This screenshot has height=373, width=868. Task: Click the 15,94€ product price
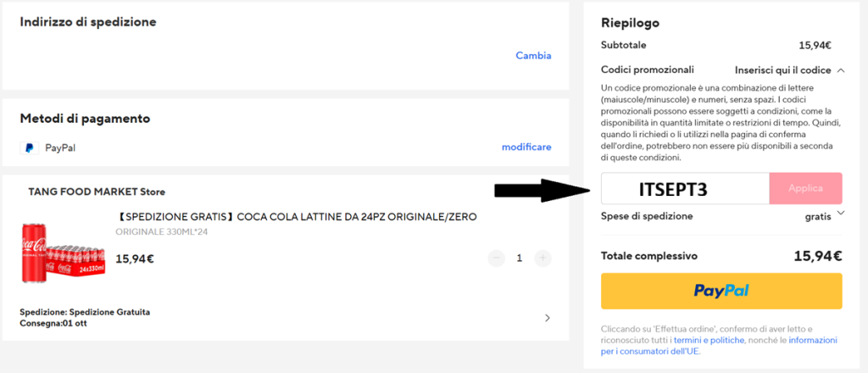pos(135,258)
